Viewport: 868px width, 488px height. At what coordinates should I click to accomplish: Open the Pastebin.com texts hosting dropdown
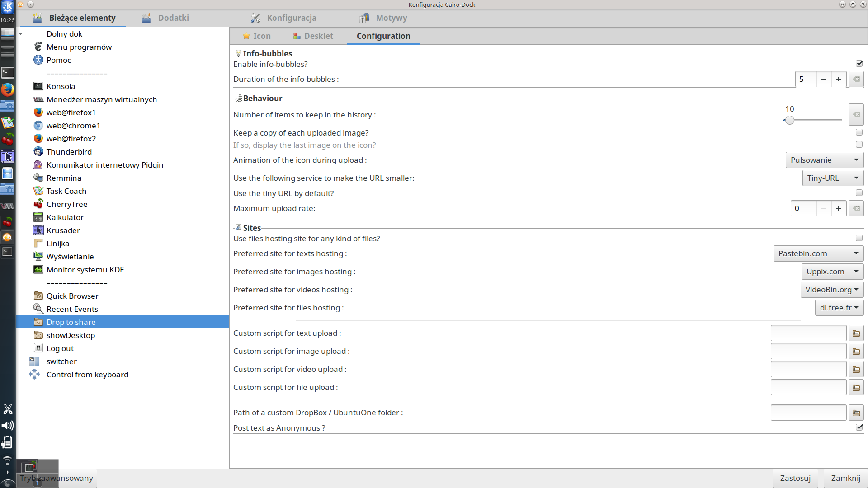click(818, 253)
